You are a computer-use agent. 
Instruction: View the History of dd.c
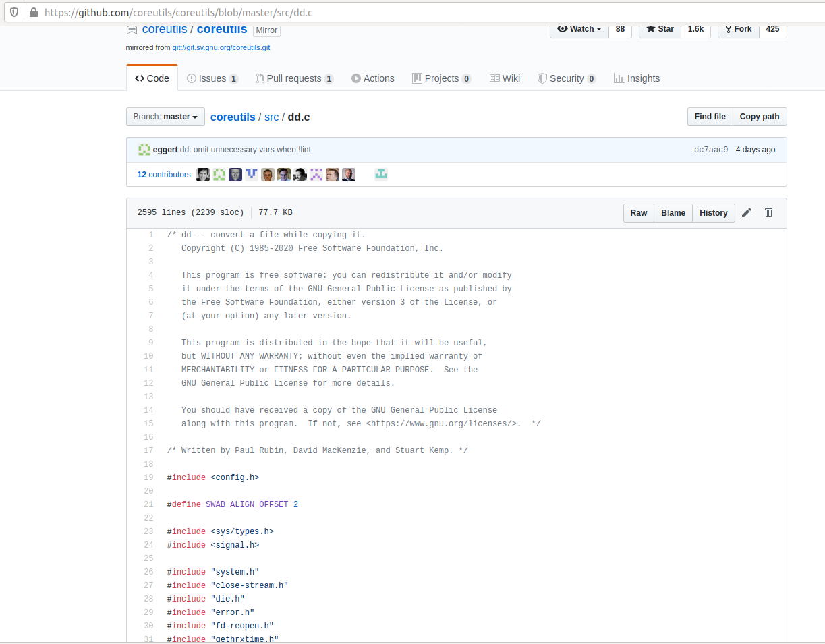tap(714, 213)
